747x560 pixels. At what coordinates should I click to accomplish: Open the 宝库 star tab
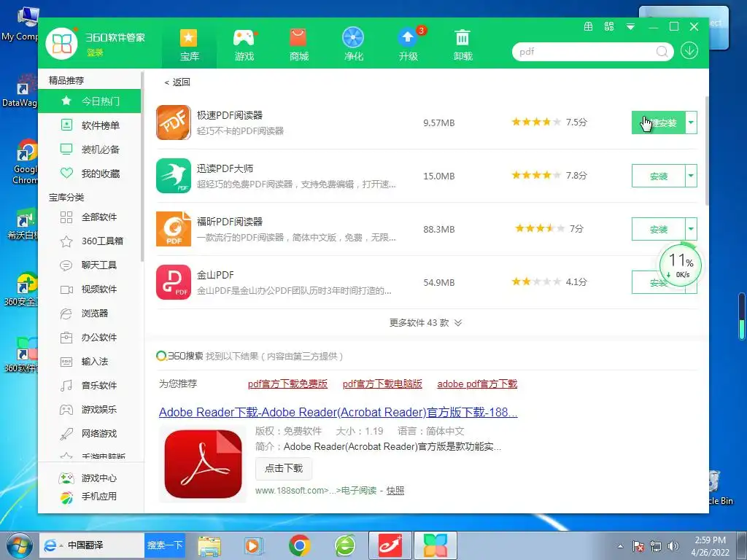189,45
